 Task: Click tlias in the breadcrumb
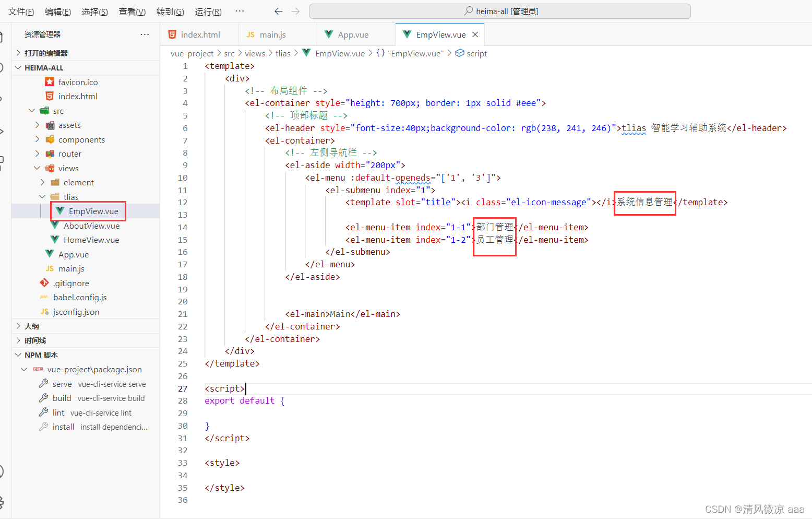click(283, 53)
